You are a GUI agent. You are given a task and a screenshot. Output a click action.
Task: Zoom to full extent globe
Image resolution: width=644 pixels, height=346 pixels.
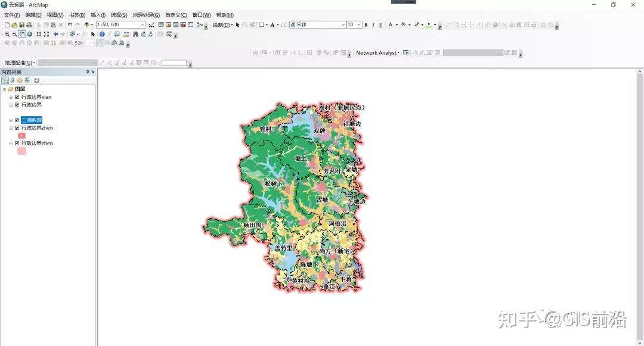pyautogui.click(x=30, y=34)
